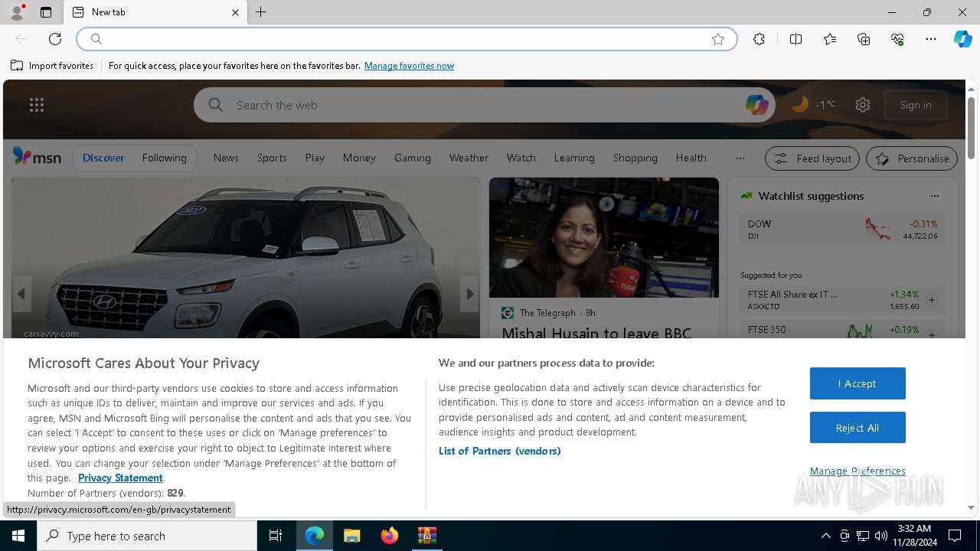Screen dimensions: 980x551
Task: Open Watchlist suggestions options menu
Action: coord(934,196)
